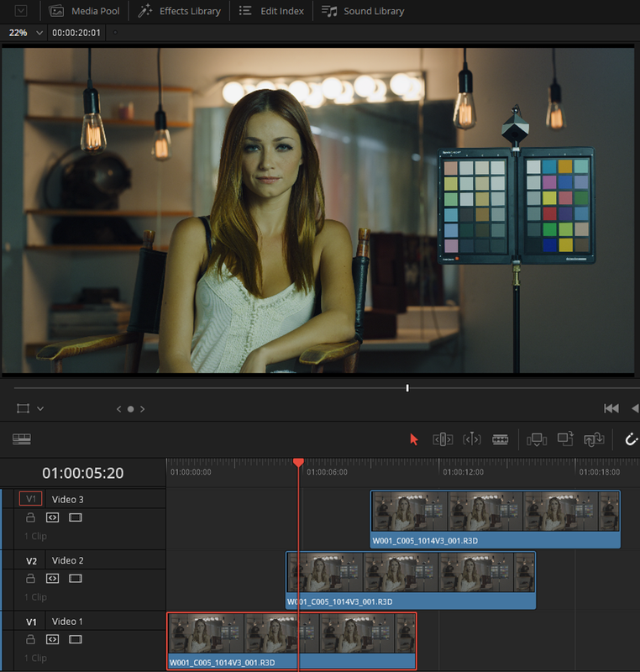
Task: Disable the Video 3 track visibility
Action: tap(76, 517)
